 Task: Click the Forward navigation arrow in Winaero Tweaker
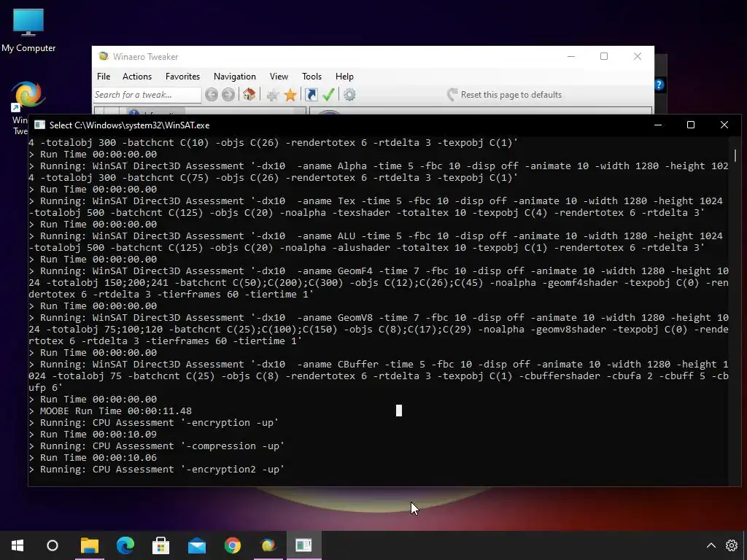click(228, 95)
